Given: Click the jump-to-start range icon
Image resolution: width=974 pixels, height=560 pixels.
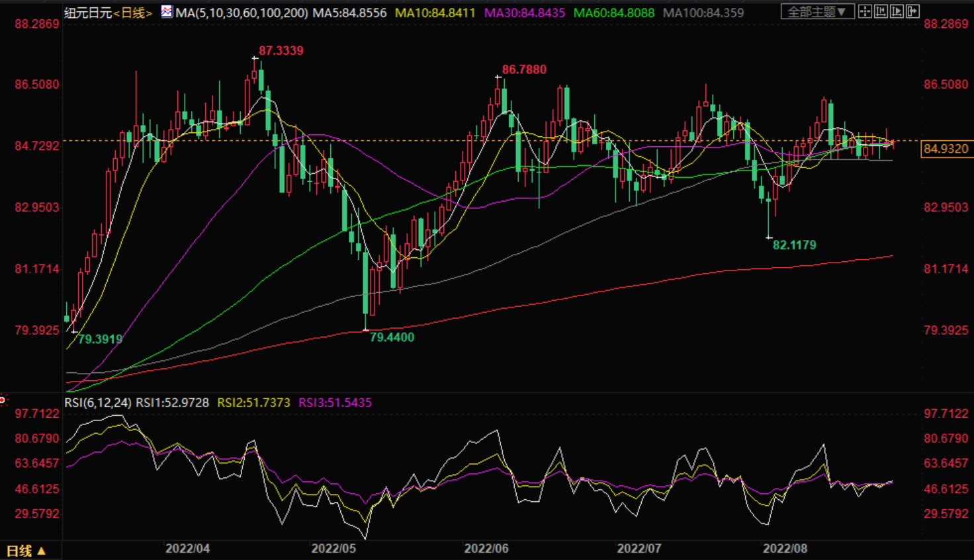Looking at the screenshot, I should point(881,12).
